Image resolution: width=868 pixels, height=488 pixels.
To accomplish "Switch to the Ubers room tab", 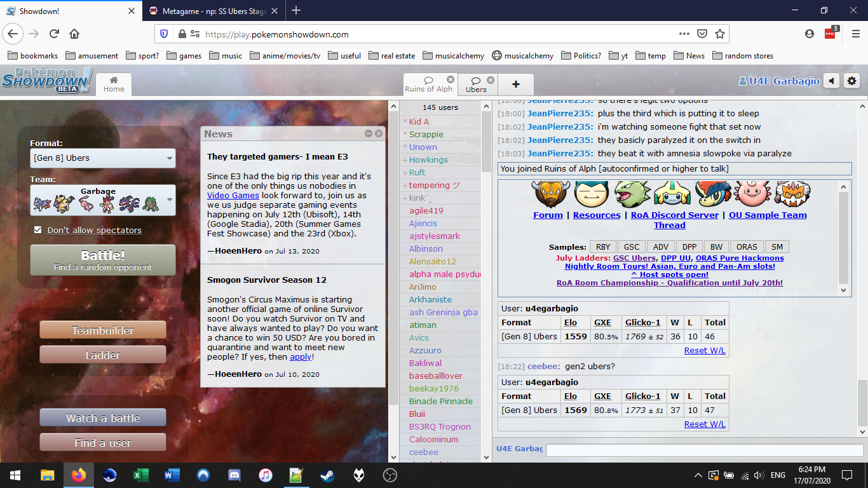I will pyautogui.click(x=477, y=84).
